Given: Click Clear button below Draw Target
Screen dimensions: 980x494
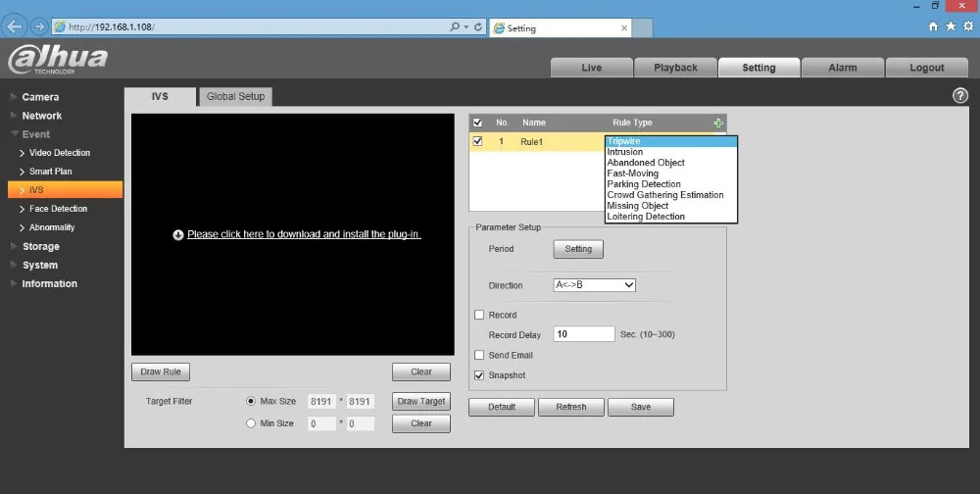Looking at the screenshot, I should [x=421, y=423].
